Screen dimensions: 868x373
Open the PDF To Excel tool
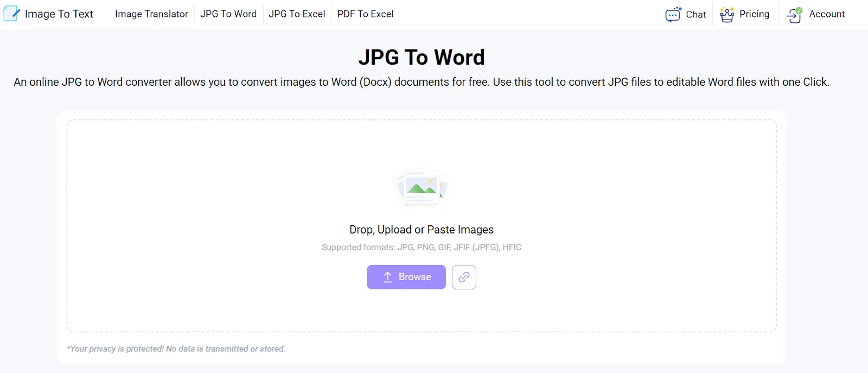365,14
